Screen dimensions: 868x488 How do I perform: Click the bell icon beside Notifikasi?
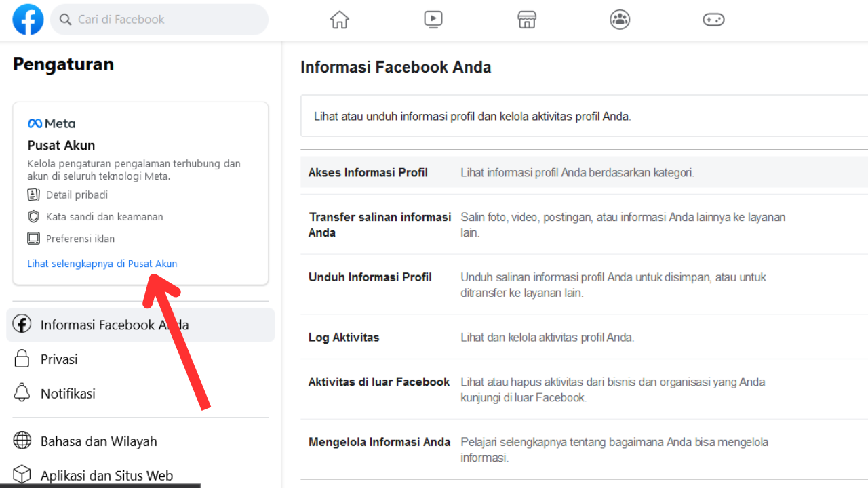pyautogui.click(x=22, y=392)
